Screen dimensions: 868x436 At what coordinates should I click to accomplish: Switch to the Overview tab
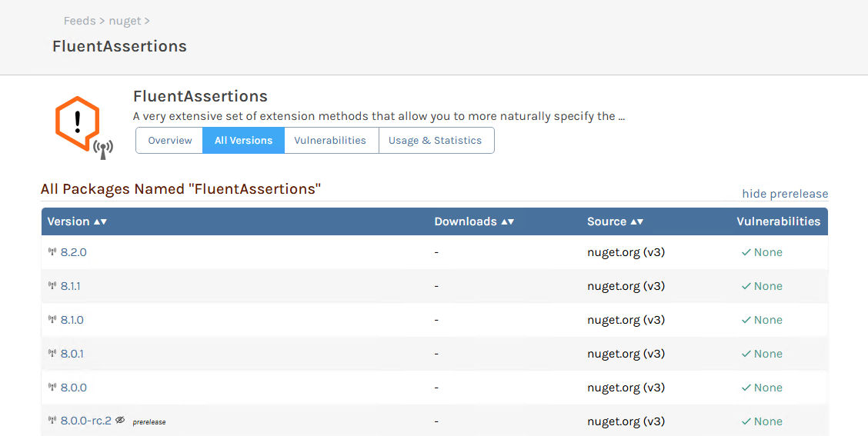[170, 141]
